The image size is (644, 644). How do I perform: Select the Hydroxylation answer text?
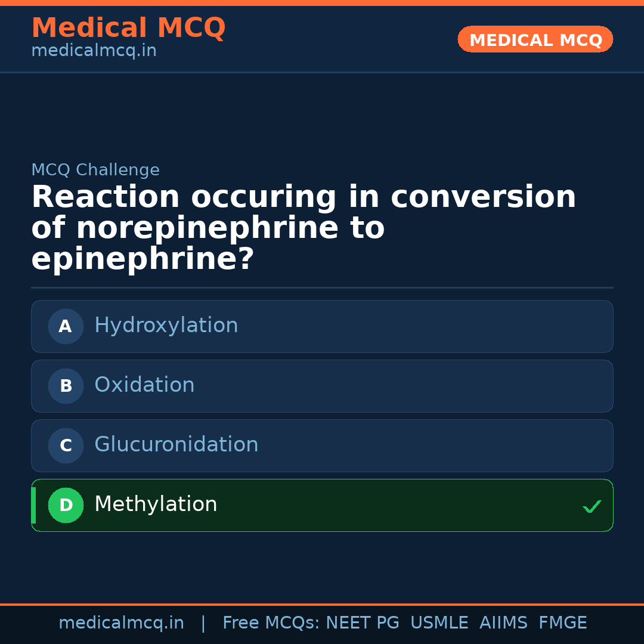pos(166,326)
